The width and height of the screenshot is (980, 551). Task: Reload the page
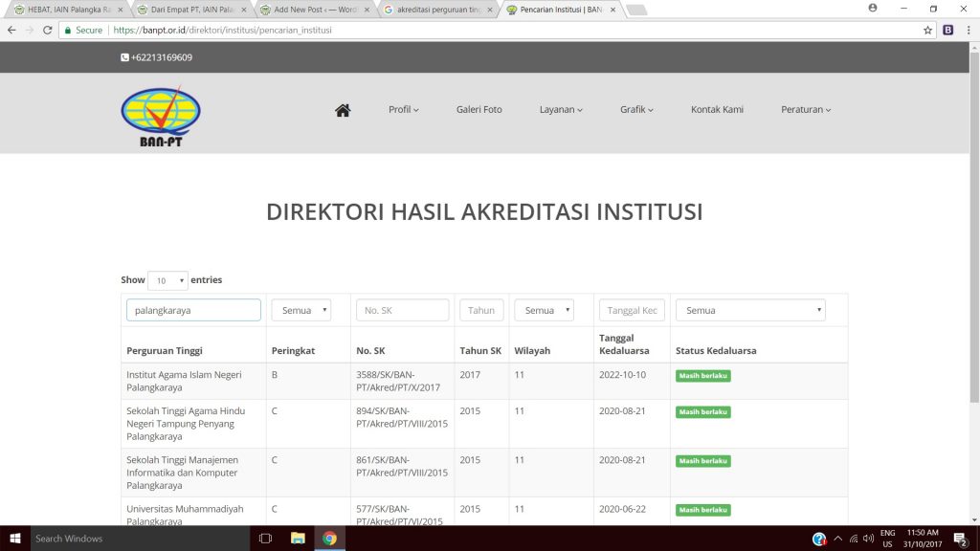[x=48, y=30]
